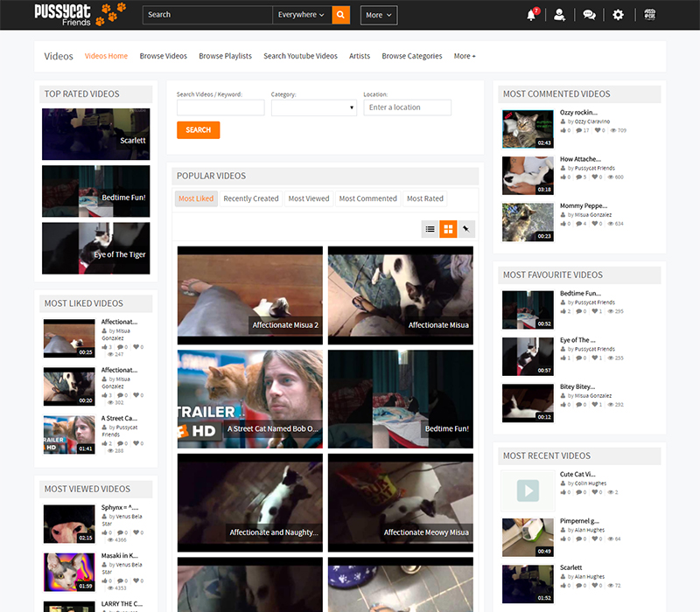This screenshot has height=612, width=700.
Task: Select the Most Commented tab
Action: (x=367, y=198)
